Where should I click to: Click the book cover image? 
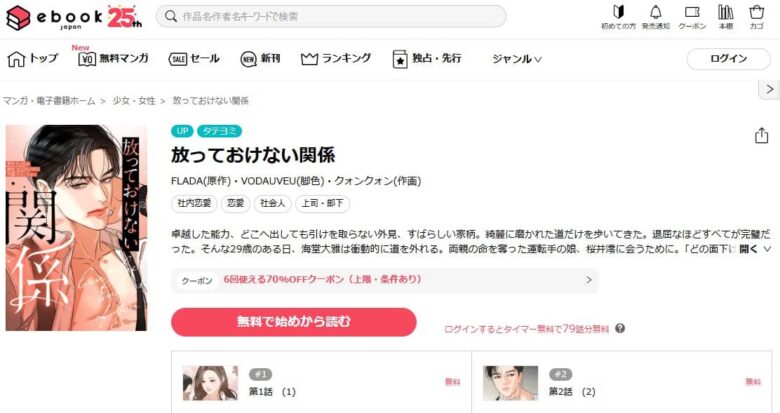76,227
